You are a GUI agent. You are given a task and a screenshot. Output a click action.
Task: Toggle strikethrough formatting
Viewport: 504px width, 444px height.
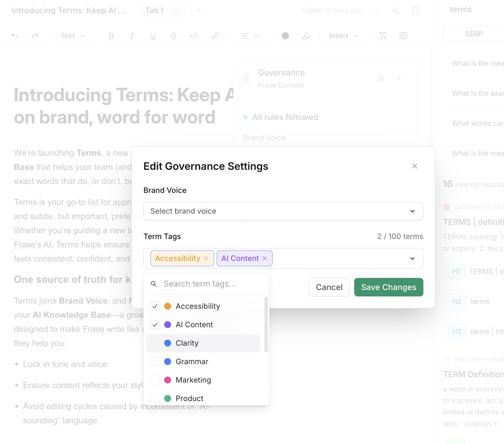coord(174,36)
